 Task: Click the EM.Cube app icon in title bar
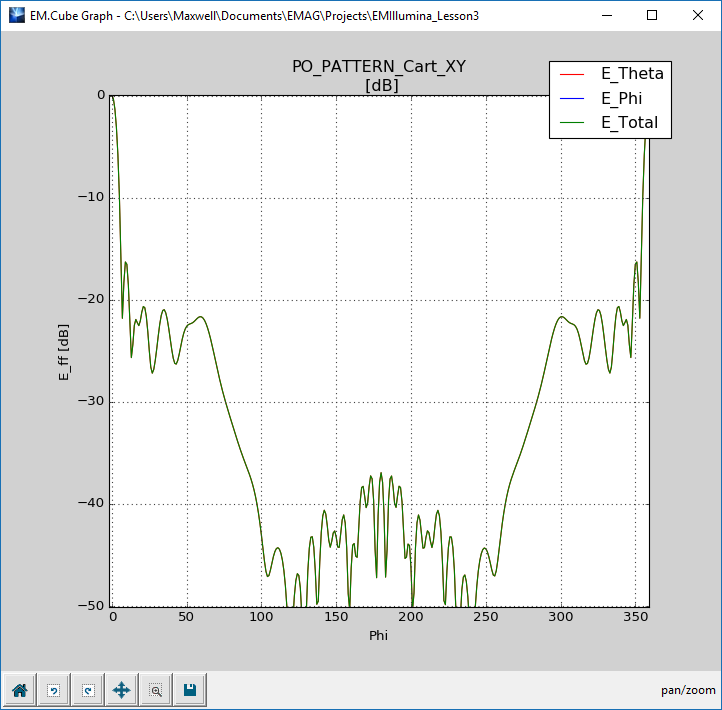click(15, 15)
